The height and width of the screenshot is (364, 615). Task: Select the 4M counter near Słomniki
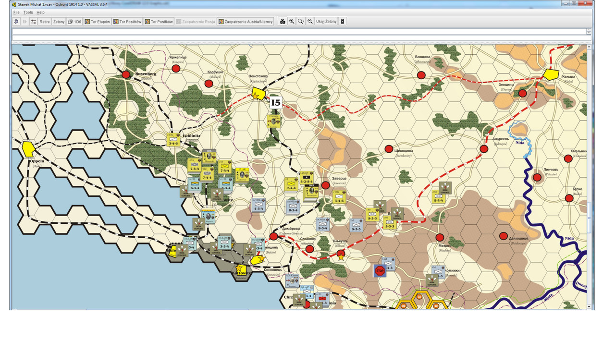click(x=438, y=272)
